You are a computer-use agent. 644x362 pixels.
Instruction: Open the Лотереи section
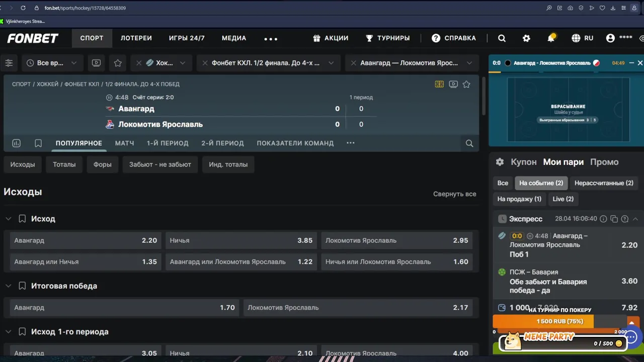point(136,38)
